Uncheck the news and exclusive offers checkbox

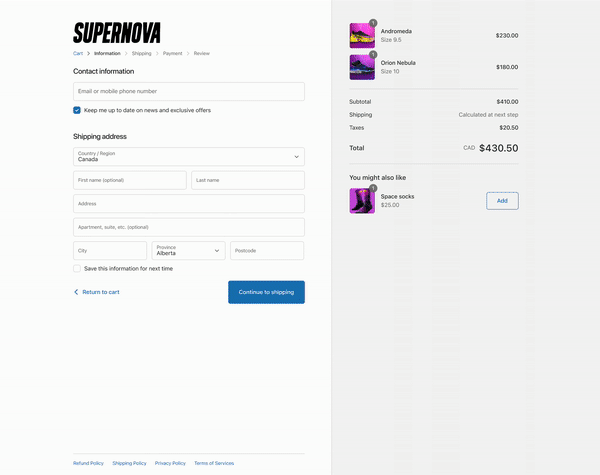tap(77, 110)
